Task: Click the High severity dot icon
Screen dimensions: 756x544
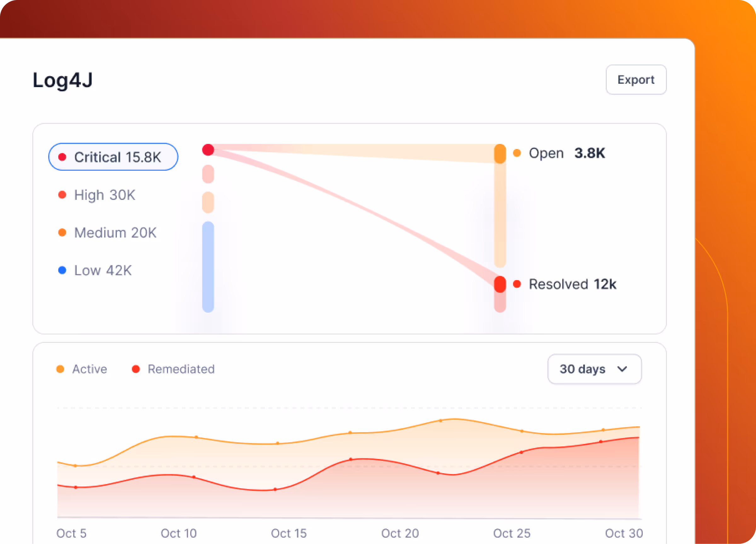Action: tap(62, 195)
